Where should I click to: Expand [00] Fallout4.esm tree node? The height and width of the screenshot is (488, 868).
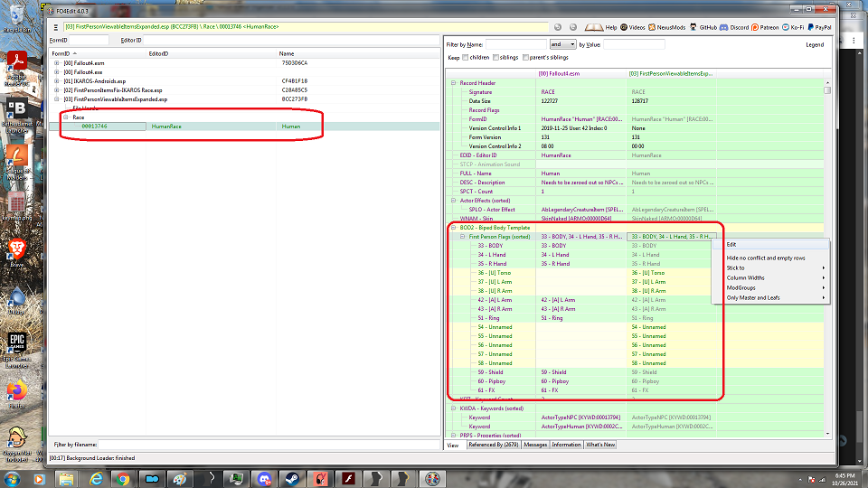coord(56,63)
